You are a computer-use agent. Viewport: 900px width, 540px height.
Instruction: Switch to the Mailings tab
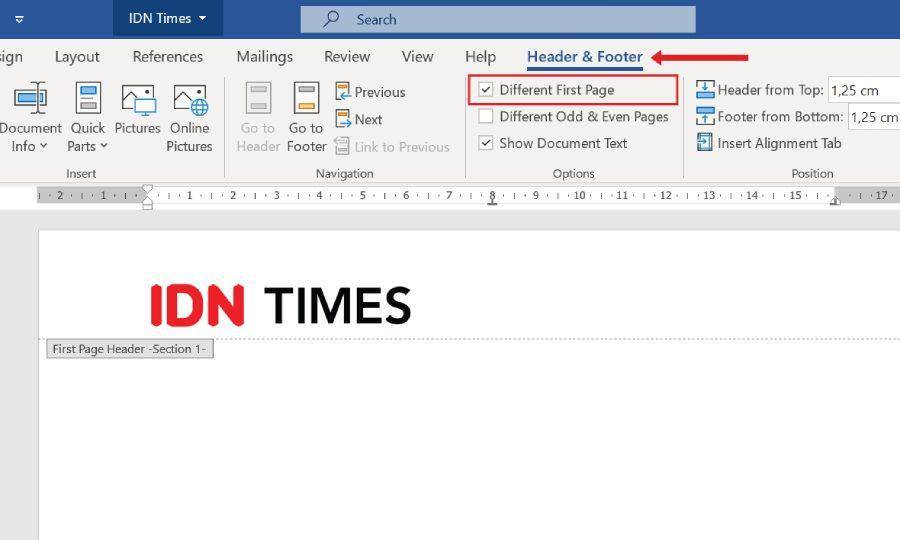click(x=265, y=57)
